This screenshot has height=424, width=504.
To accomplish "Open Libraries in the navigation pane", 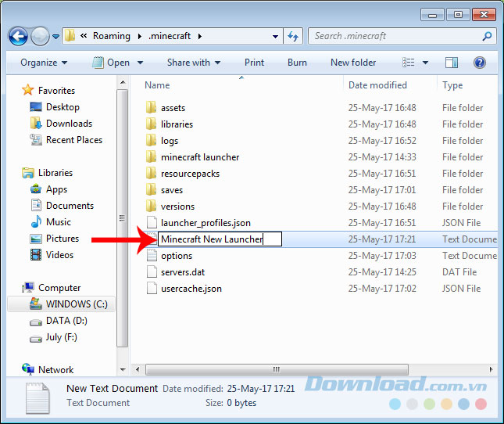I will click(55, 172).
